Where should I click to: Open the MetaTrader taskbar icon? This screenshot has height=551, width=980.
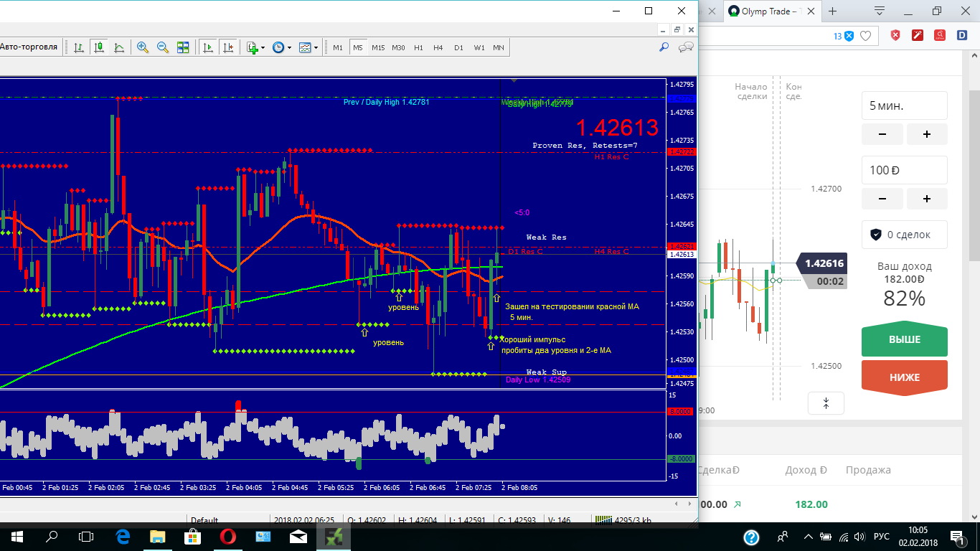[334, 537]
